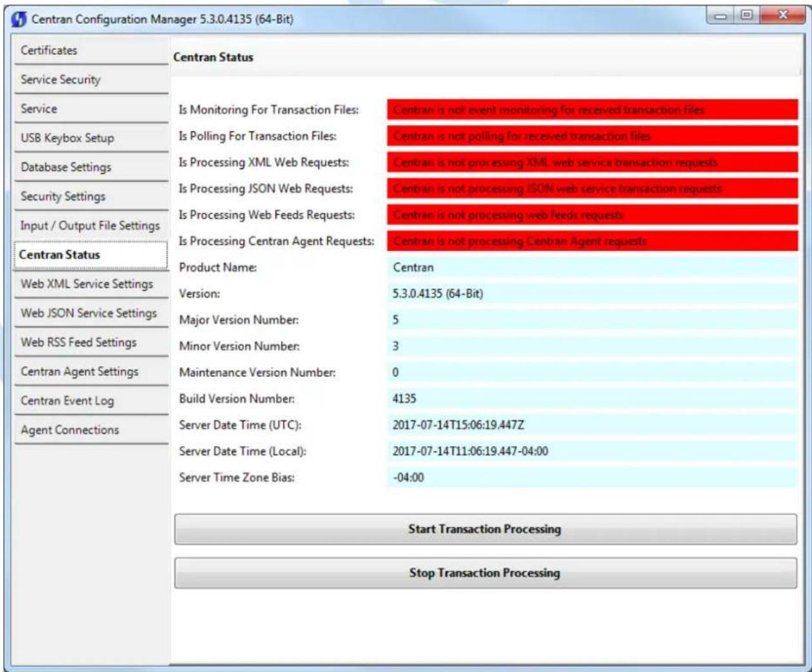Screen dimensions: 812x672
Task: Click the red JSON web requests status
Action: tap(592, 188)
